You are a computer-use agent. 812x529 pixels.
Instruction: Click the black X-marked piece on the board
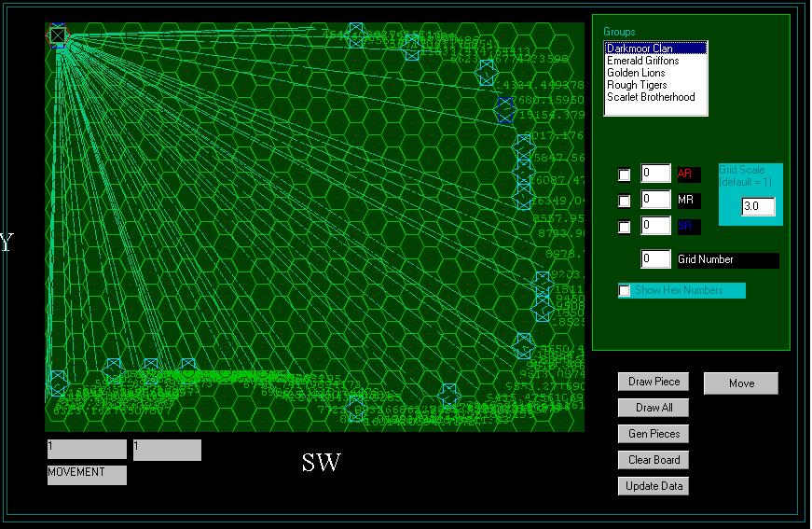coord(58,35)
